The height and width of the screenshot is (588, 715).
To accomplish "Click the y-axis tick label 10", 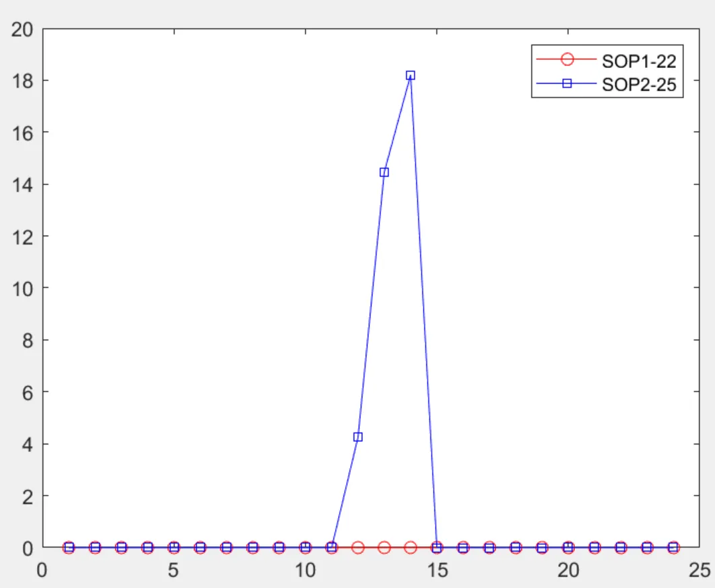I will (23, 289).
